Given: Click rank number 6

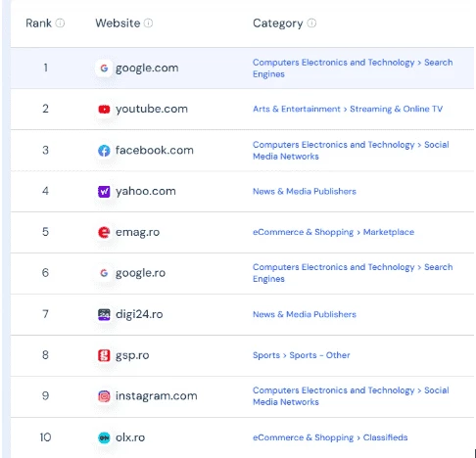Looking at the screenshot, I should click(x=46, y=273).
